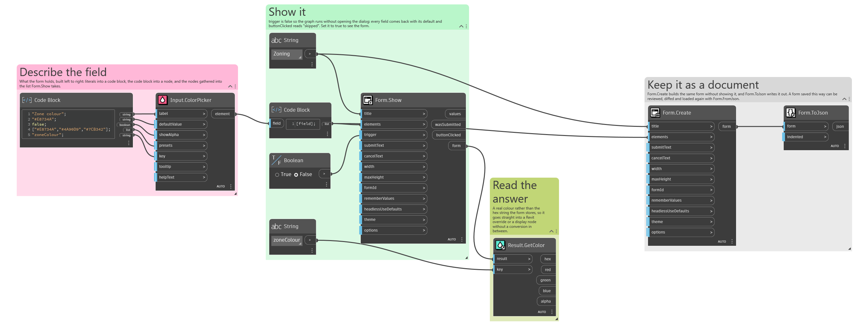Click the green output port on Result.GetColor
This screenshot has width=868, height=325.
tap(545, 280)
